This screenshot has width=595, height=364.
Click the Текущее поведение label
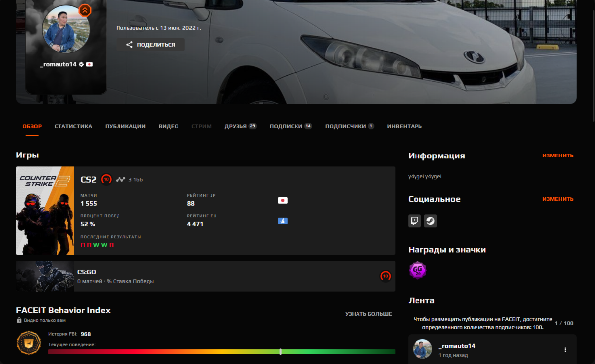72,344
